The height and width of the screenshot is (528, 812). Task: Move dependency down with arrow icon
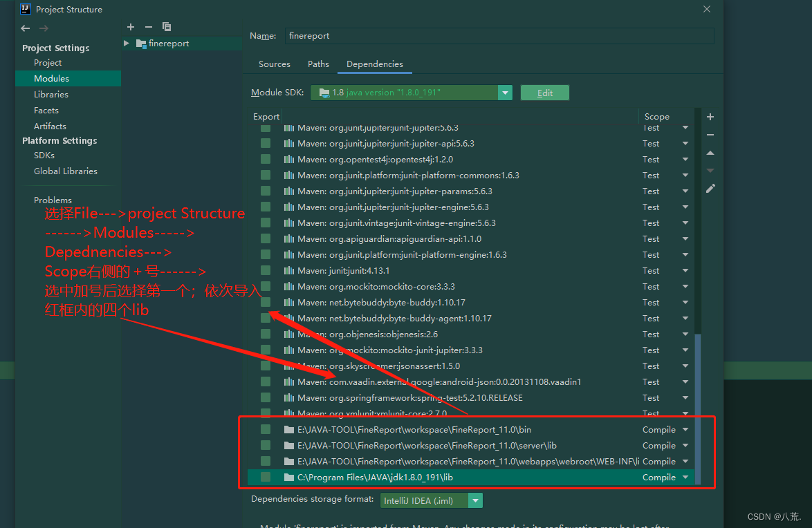tap(710, 170)
